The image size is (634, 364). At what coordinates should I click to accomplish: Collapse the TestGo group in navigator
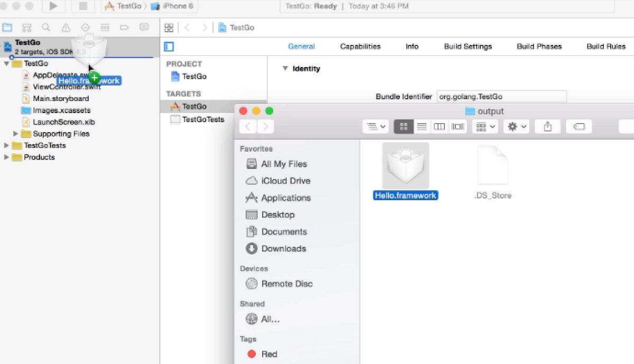point(6,63)
